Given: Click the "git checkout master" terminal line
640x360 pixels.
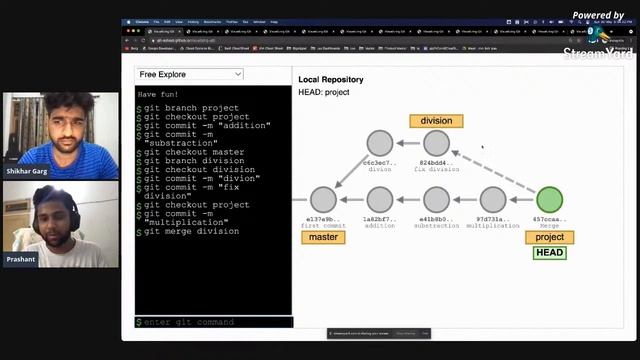Looking at the screenshot, I should [194, 152].
